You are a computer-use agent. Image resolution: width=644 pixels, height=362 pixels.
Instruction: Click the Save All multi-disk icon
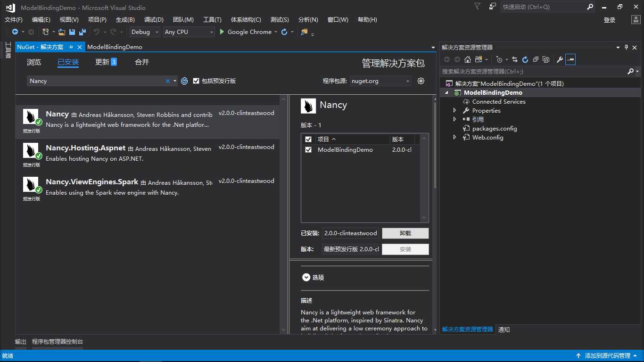coord(83,32)
